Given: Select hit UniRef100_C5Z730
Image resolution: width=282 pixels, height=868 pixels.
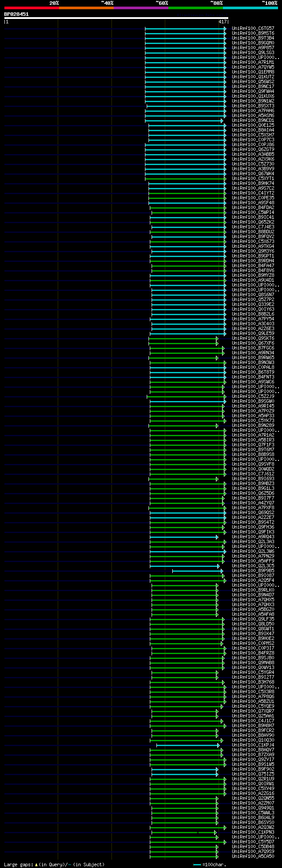Looking at the screenshot, I should [253, 164].
